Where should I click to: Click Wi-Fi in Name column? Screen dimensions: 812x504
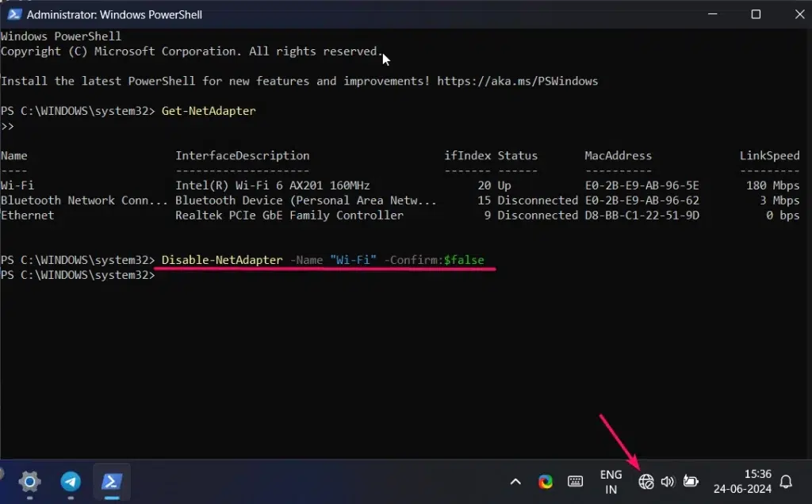[17, 185]
